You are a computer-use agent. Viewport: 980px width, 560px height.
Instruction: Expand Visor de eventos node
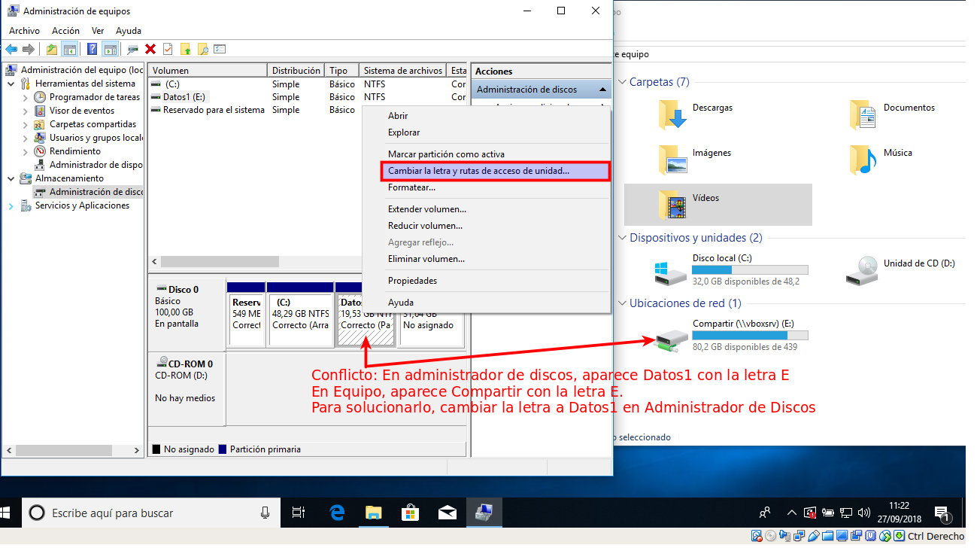[x=26, y=111]
